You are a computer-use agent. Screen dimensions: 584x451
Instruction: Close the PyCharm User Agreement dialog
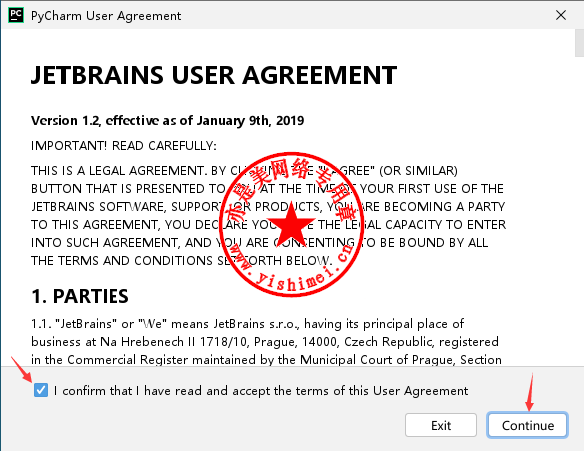[x=561, y=15]
